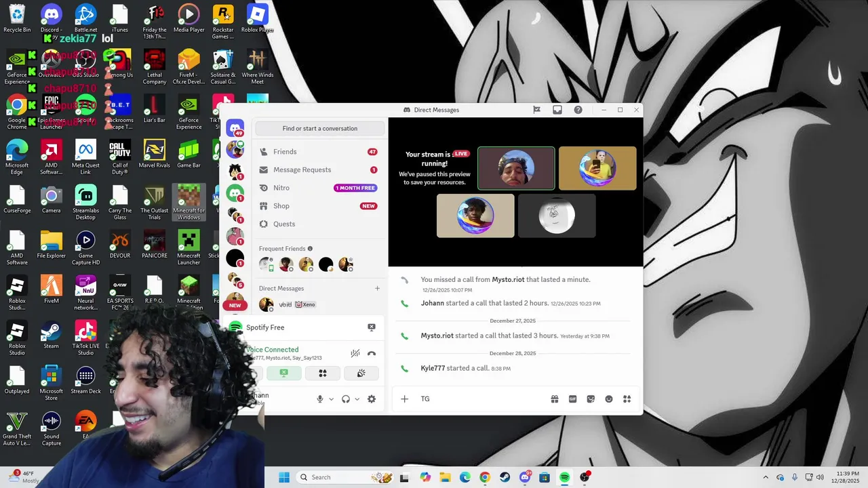Open the Quests page
This screenshot has width=868, height=488.
click(319, 224)
